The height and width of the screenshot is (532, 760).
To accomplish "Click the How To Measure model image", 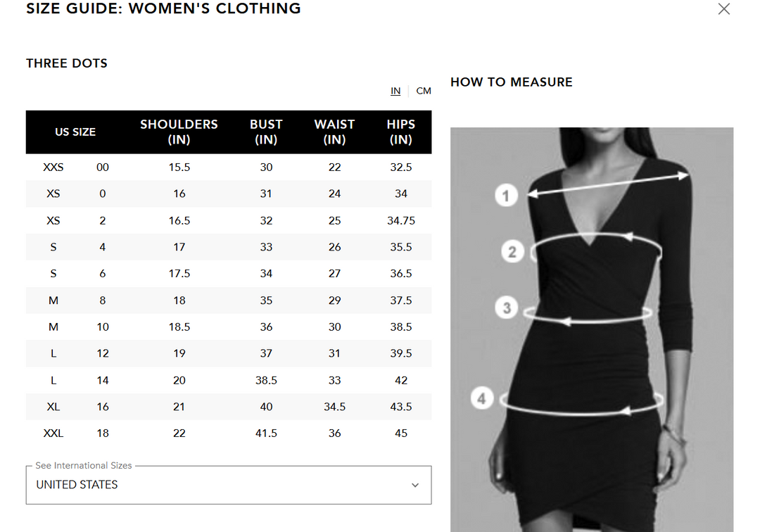I will tap(592, 329).
